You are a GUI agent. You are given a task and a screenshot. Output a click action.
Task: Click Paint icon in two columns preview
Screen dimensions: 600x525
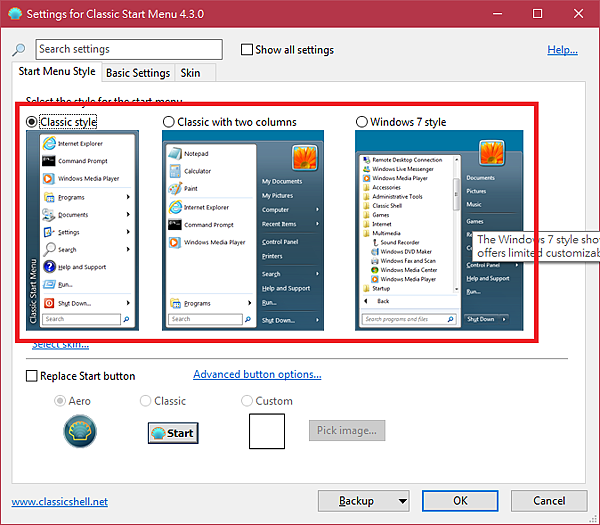175,188
